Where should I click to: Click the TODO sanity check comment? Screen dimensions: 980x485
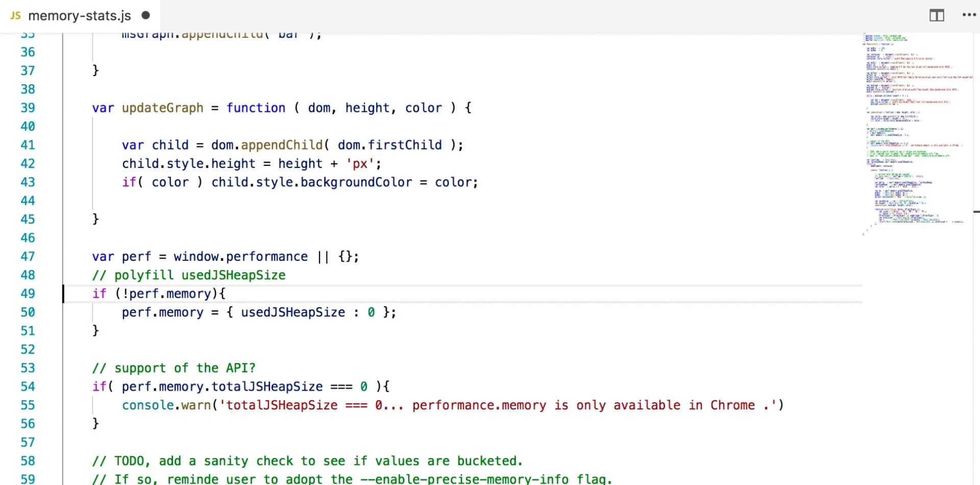307,461
